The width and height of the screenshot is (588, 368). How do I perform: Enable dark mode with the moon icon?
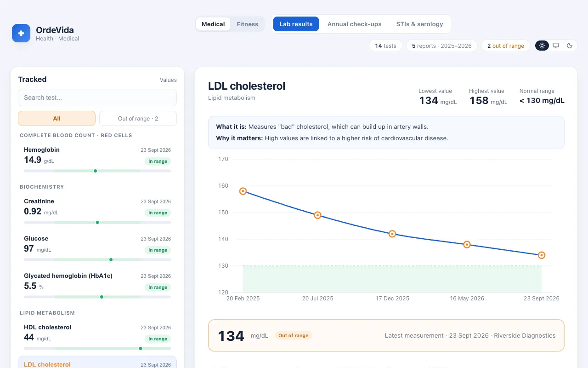570,46
